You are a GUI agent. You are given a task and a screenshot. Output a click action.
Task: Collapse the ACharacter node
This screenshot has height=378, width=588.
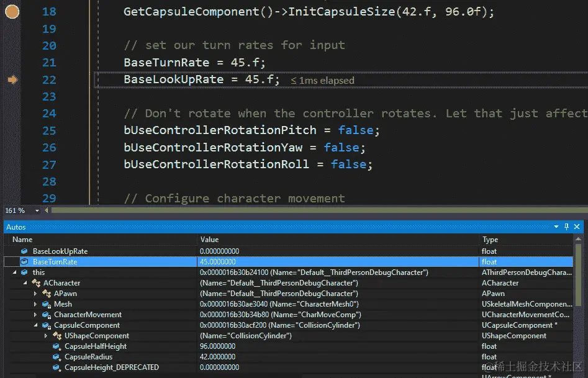pos(25,283)
